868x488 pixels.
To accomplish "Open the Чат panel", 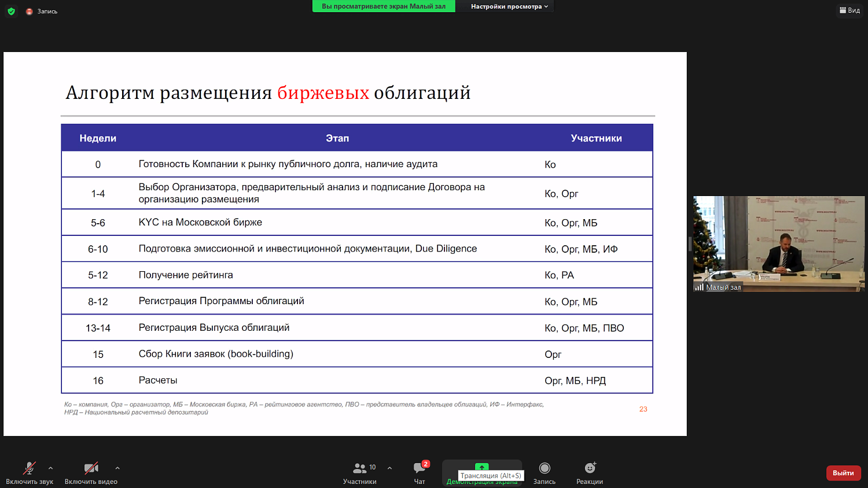I will (420, 473).
